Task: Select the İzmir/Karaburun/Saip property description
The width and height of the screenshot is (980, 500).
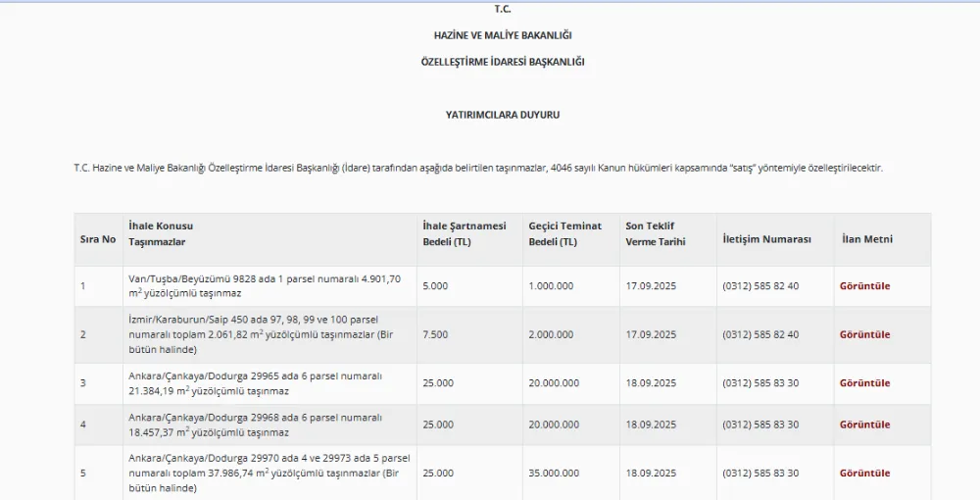Action: click(x=262, y=334)
